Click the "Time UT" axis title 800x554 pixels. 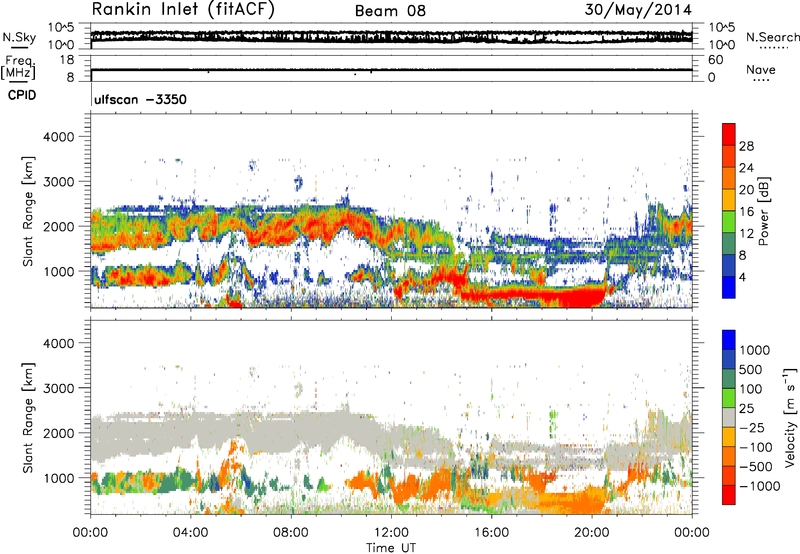pyautogui.click(x=391, y=548)
